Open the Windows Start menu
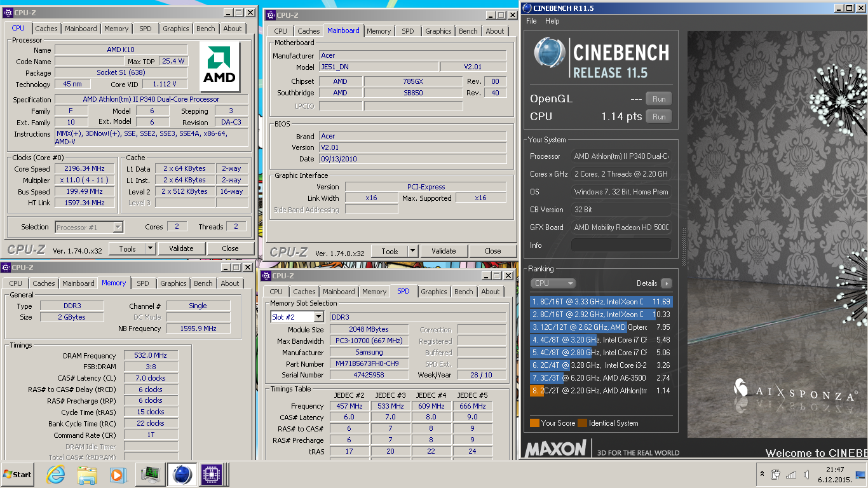The image size is (868, 488). click(x=18, y=474)
